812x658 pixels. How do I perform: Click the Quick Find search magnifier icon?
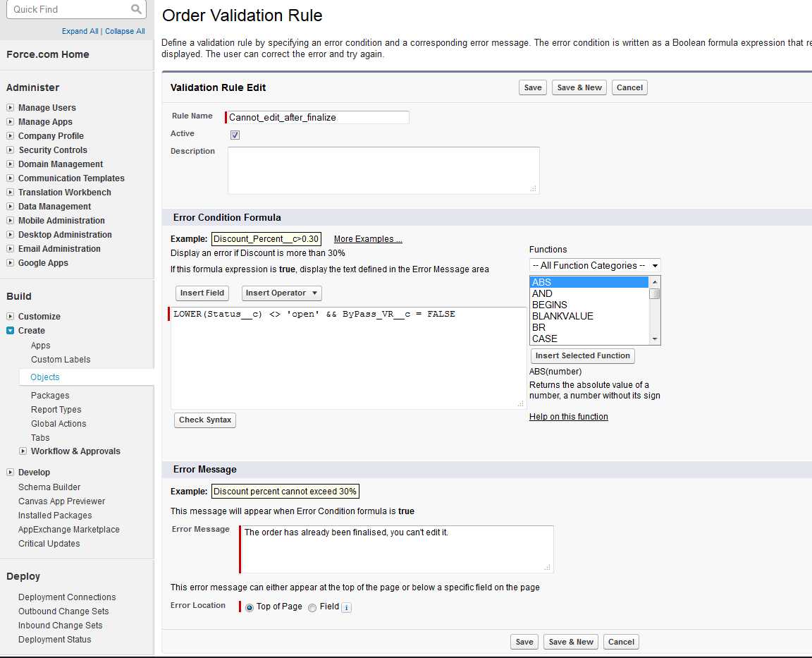(x=135, y=8)
